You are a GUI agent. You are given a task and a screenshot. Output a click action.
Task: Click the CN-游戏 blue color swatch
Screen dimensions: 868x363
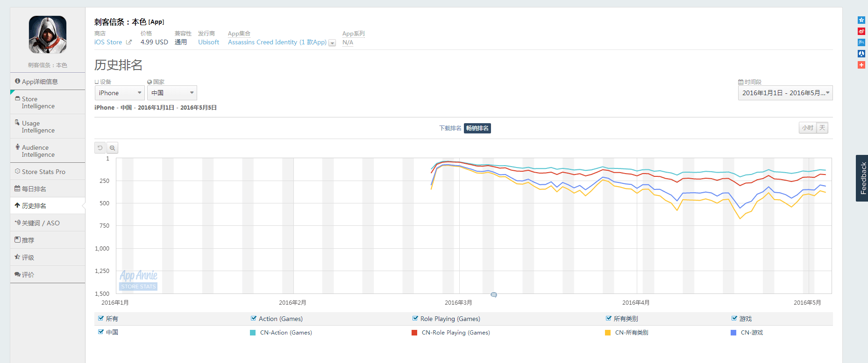click(x=733, y=333)
